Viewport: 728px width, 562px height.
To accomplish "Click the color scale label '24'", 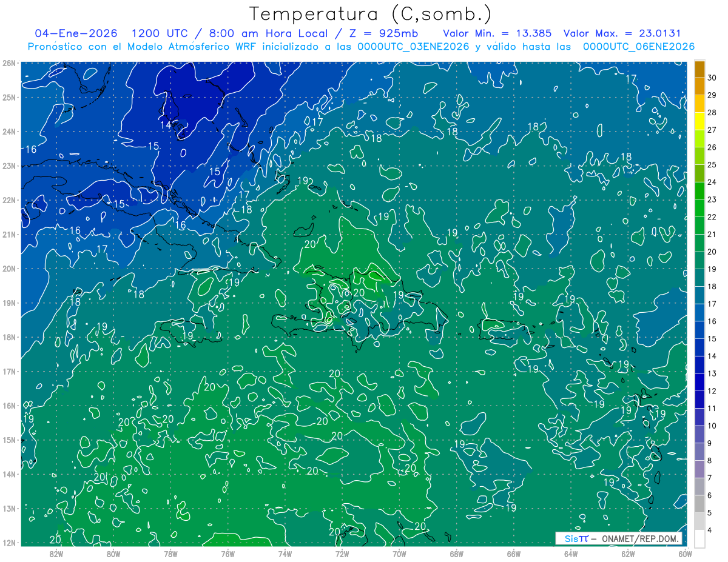I will tap(712, 182).
